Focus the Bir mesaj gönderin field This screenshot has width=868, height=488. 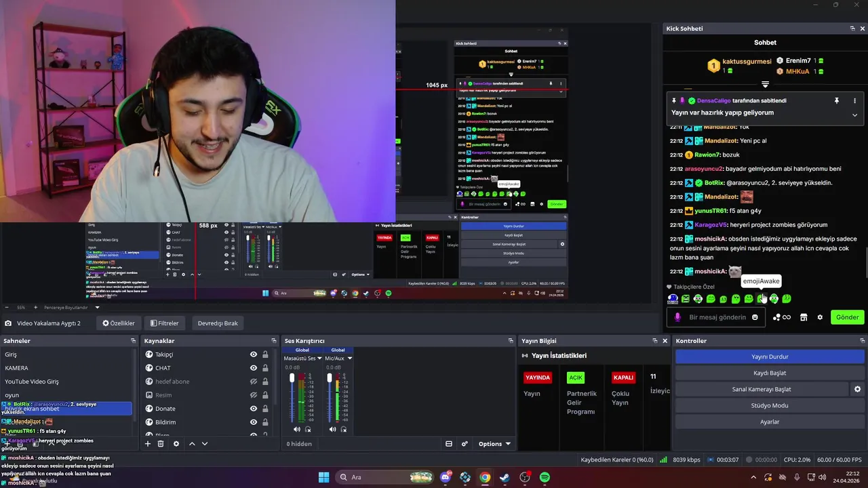tap(717, 317)
